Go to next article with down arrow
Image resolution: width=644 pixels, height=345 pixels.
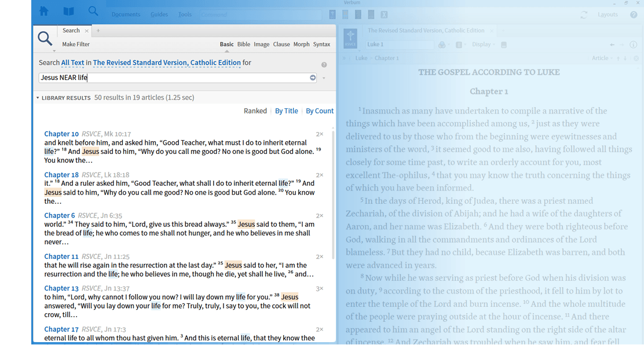pos(625,58)
